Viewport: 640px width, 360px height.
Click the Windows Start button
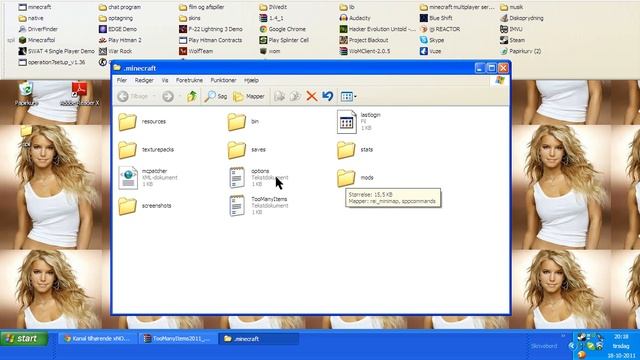(x=24, y=339)
